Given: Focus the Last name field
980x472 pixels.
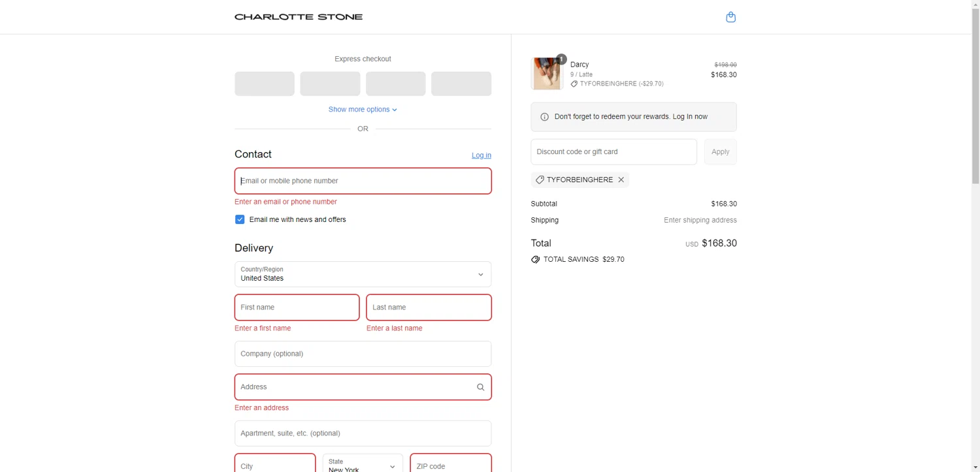Looking at the screenshot, I should (x=429, y=307).
